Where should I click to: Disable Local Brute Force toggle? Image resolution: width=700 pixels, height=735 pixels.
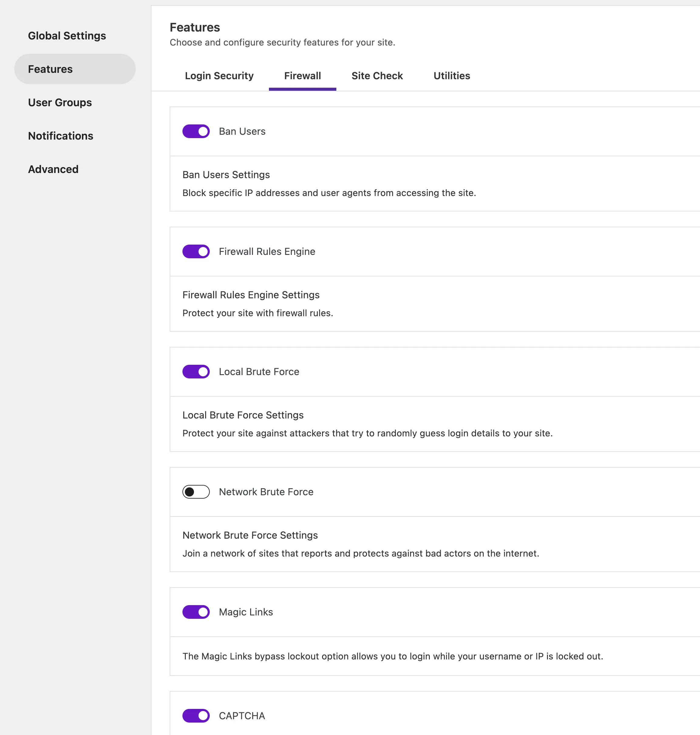click(196, 372)
